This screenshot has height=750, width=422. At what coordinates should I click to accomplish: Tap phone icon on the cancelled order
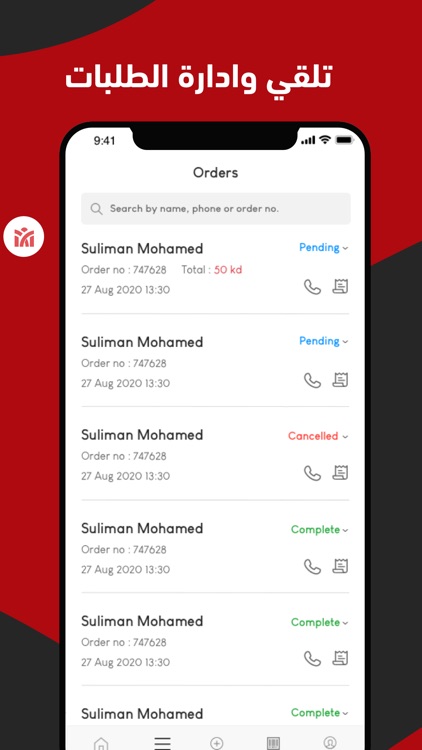coord(312,474)
